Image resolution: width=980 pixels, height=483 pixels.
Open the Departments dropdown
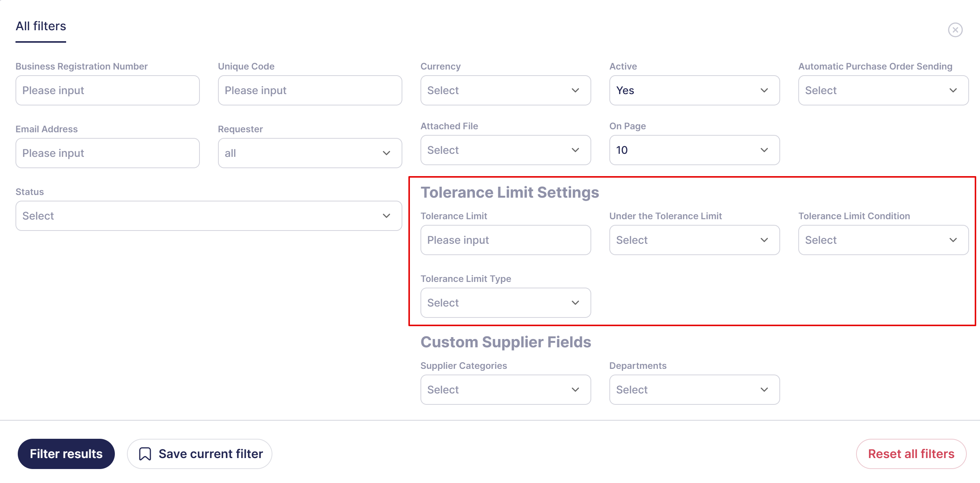click(694, 389)
